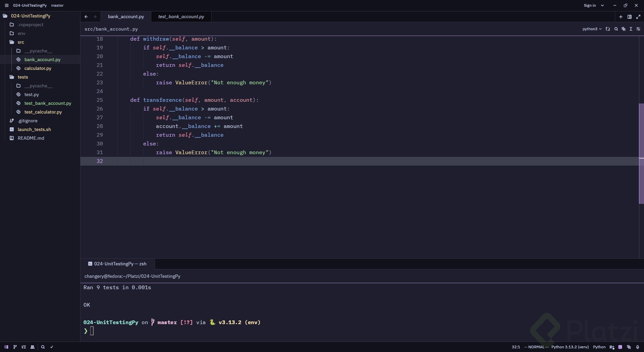Click the -- NORMAL -- vim mode indicator

pos(536,347)
